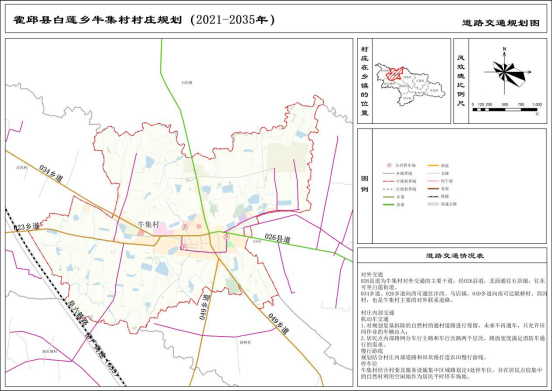Click the black railway legend line
This screenshot has height=391, width=553.
click(433, 196)
